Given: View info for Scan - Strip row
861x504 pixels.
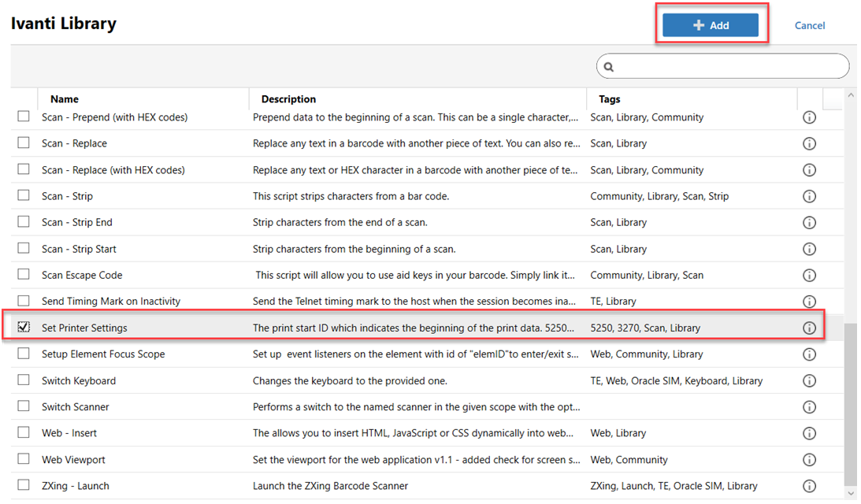Looking at the screenshot, I should click(x=809, y=197).
